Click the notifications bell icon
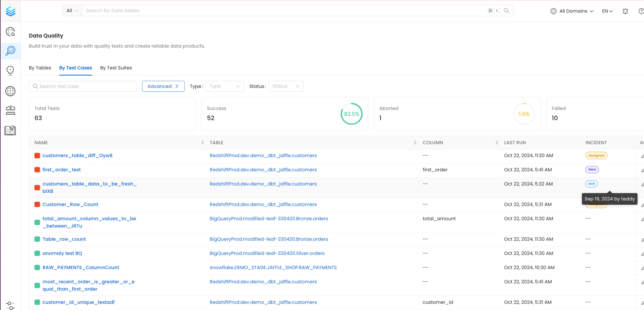 625,11
